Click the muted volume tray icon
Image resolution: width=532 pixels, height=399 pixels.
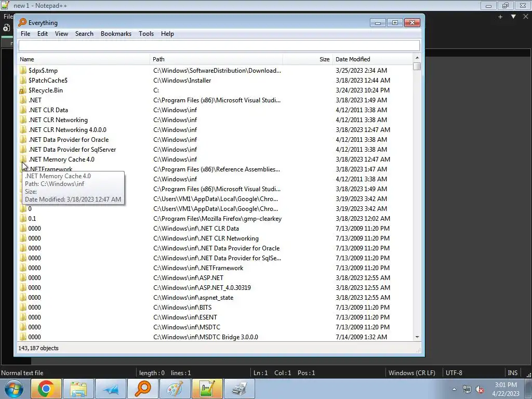pos(480,390)
